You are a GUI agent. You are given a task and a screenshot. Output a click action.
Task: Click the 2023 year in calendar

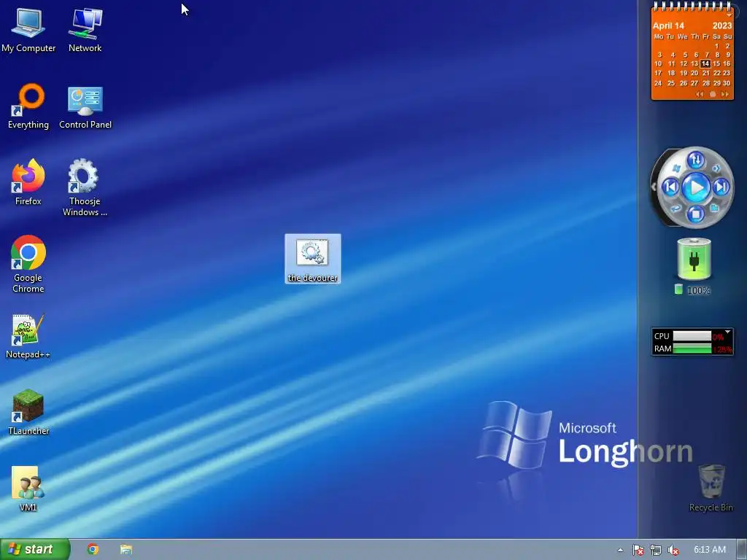coord(721,26)
